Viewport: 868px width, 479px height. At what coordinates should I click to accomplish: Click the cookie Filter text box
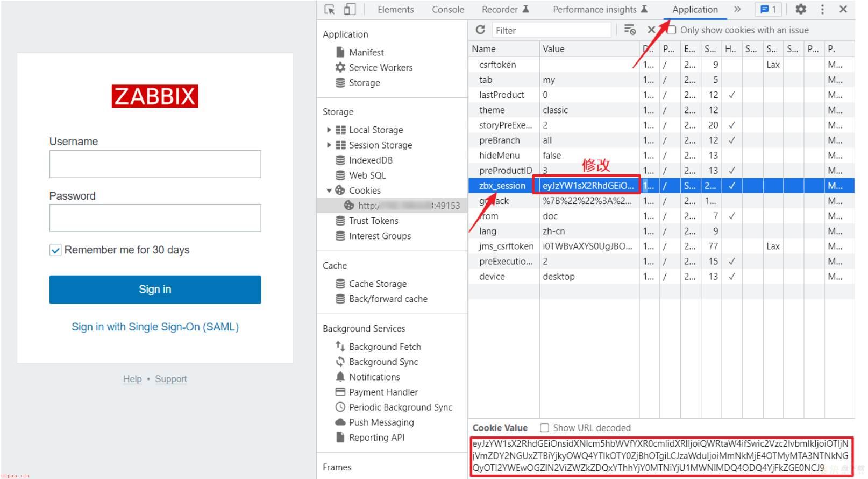tap(552, 30)
